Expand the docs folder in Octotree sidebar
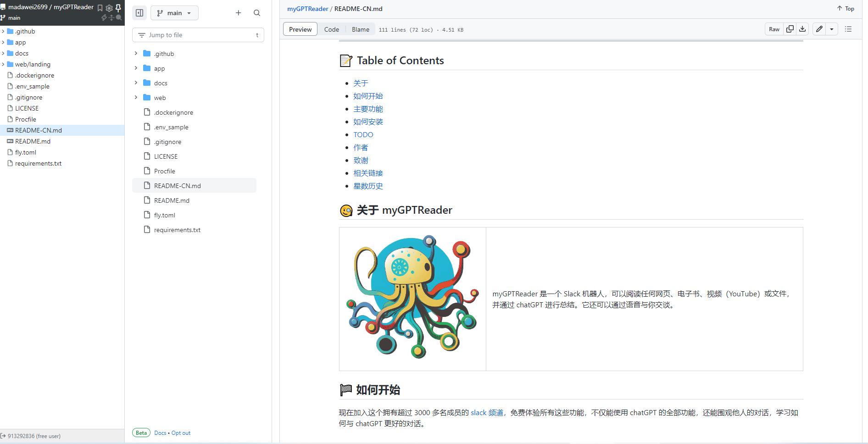 [x=3, y=53]
